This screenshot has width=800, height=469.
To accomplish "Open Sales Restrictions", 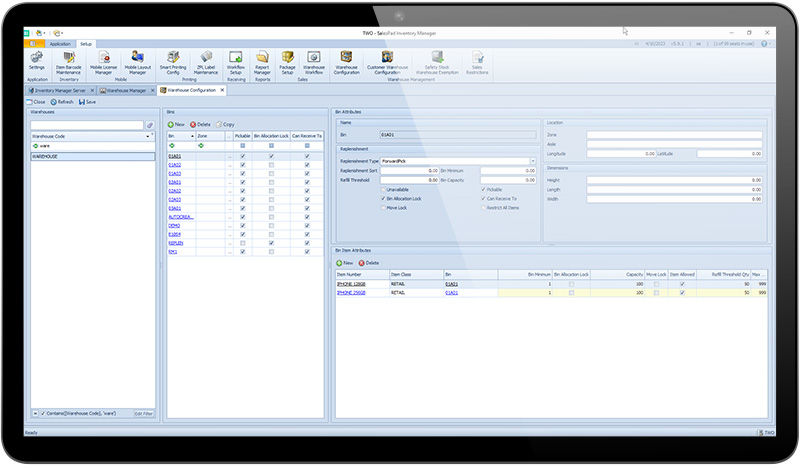I will point(477,63).
